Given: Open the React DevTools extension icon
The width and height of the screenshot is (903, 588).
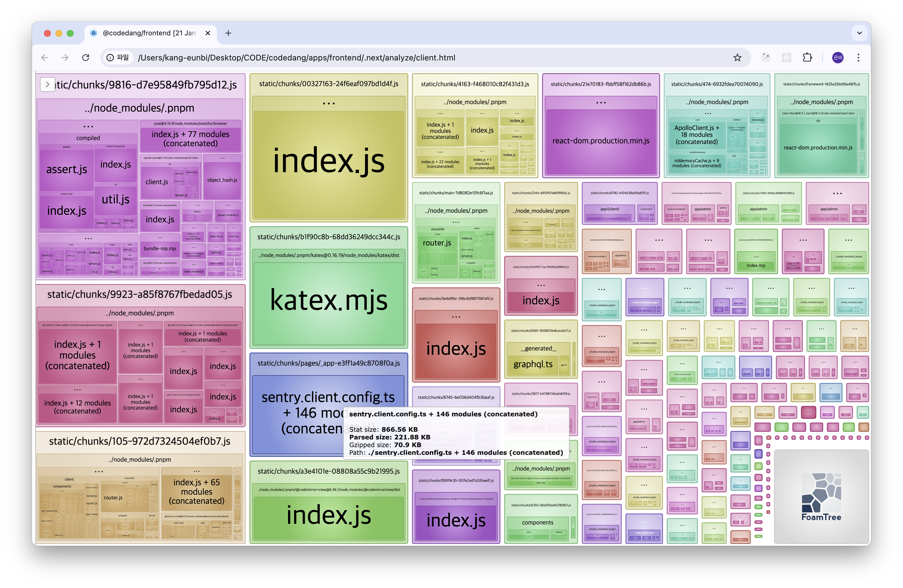Looking at the screenshot, I should pyautogui.click(x=787, y=58).
